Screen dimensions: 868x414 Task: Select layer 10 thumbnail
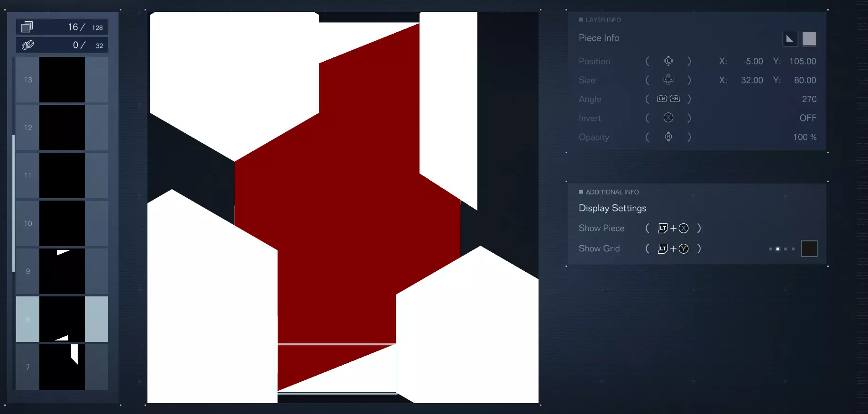62,223
